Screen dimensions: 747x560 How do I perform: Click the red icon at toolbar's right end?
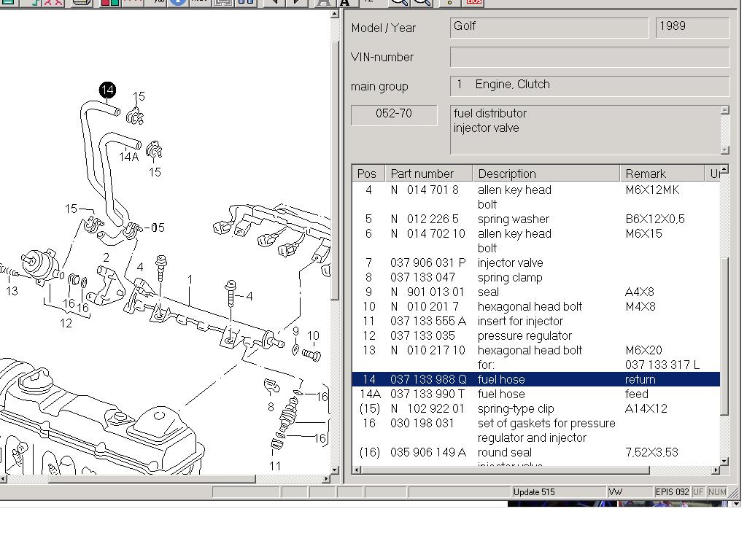pyautogui.click(x=474, y=2)
